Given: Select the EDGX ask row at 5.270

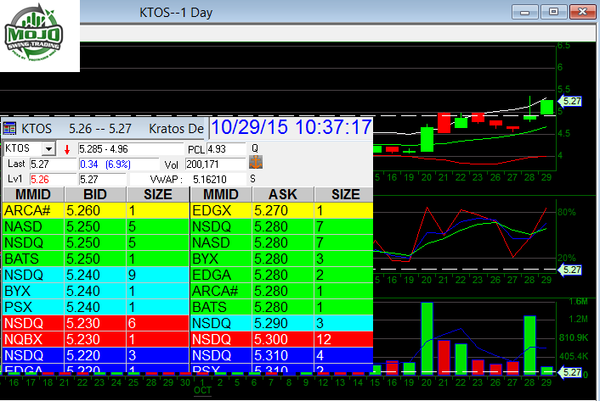Looking at the screenshot, I should [x=282, y=211].
